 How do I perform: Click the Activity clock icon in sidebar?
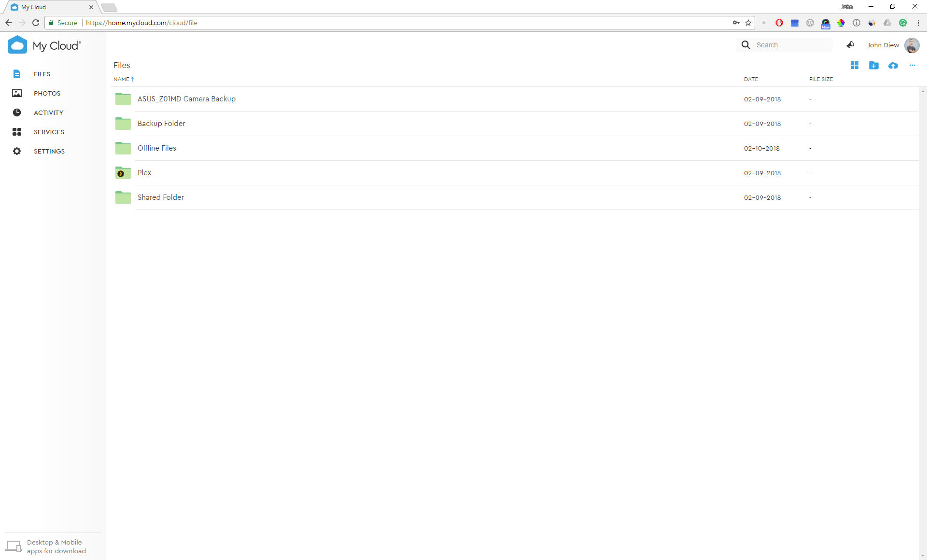17,112
